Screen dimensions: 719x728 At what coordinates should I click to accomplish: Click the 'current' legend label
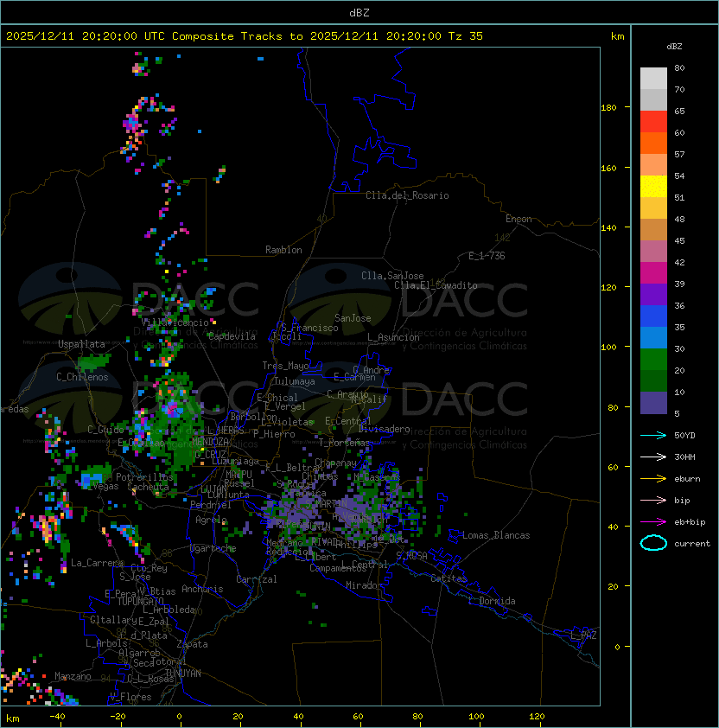(692, 544)
